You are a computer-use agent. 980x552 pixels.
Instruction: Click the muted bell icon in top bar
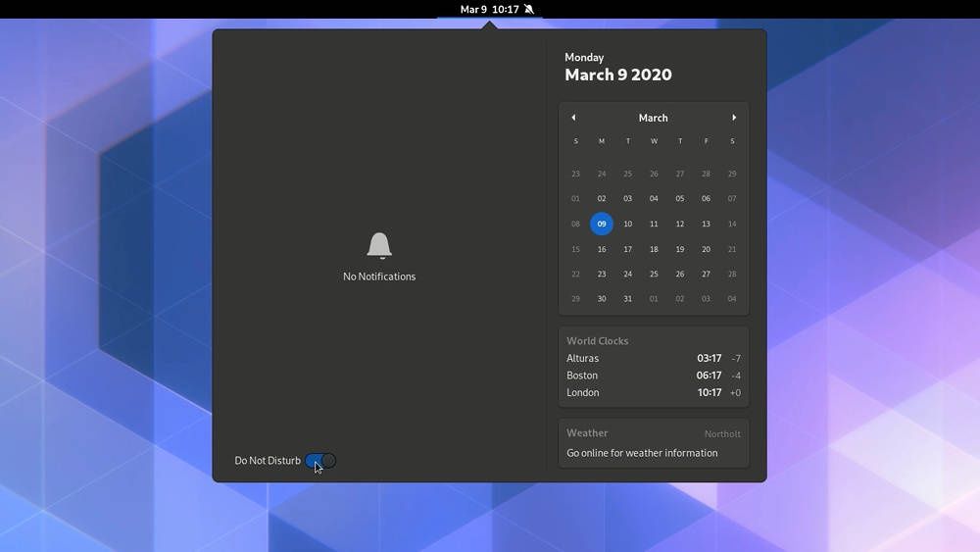click(529, 10)
